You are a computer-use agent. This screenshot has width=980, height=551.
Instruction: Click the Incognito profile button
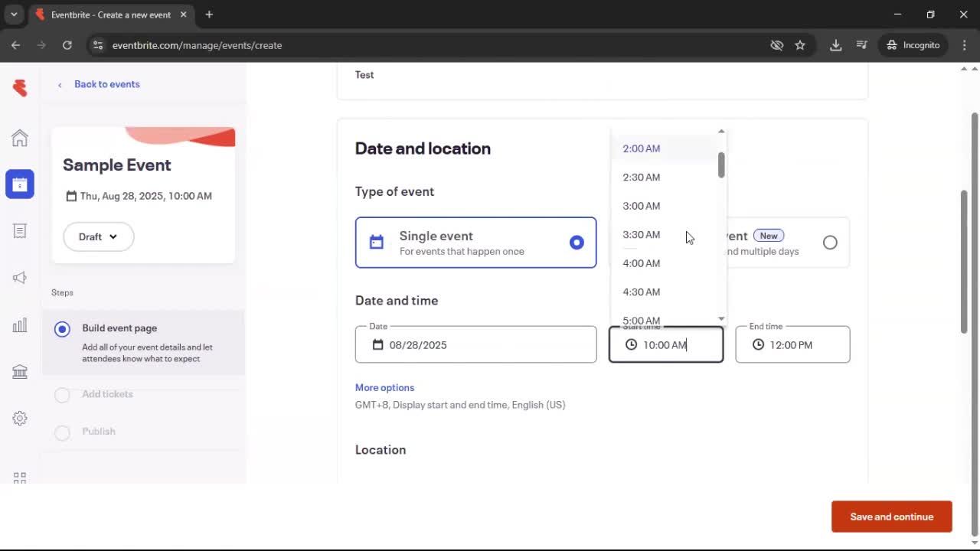pyautogui.click(x=913, y=45)
